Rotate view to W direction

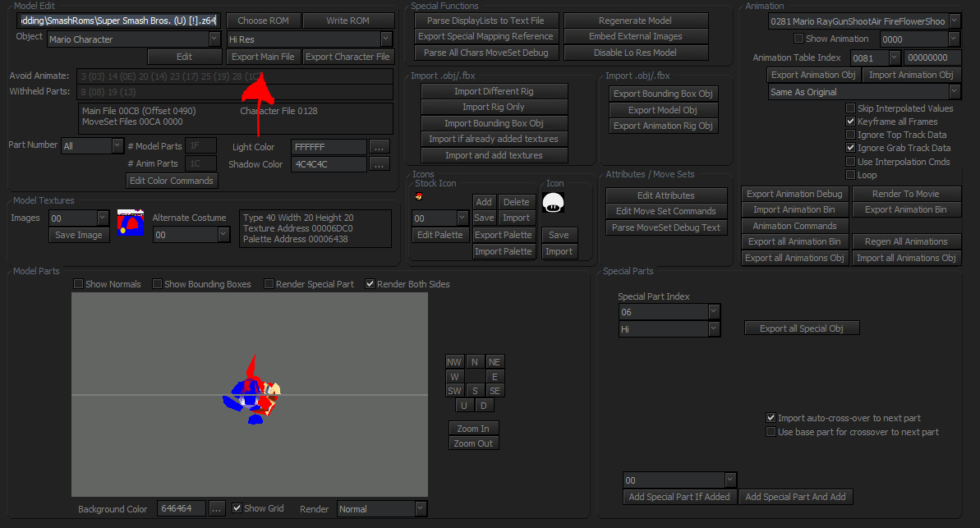click(454, 377)
